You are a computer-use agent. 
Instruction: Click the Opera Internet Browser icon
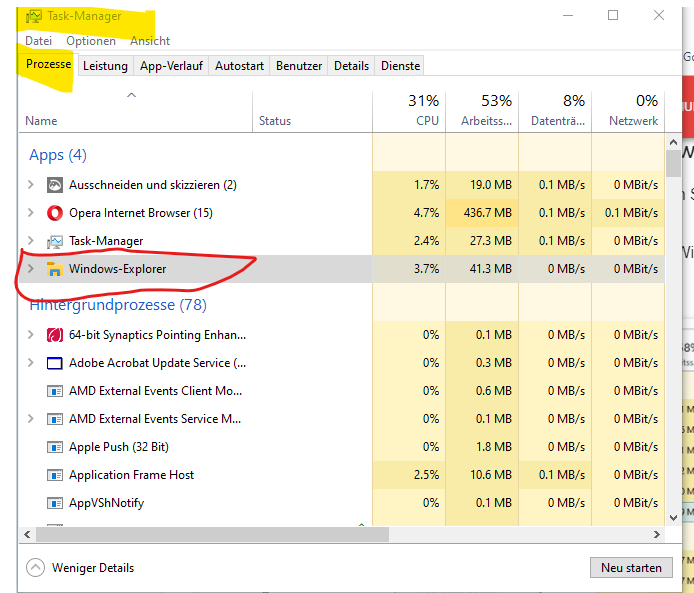click(x=54, y=213)
